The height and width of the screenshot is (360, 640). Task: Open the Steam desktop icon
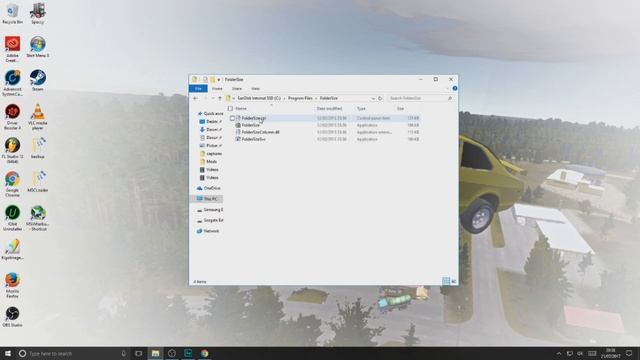click(x=38, y=80)
